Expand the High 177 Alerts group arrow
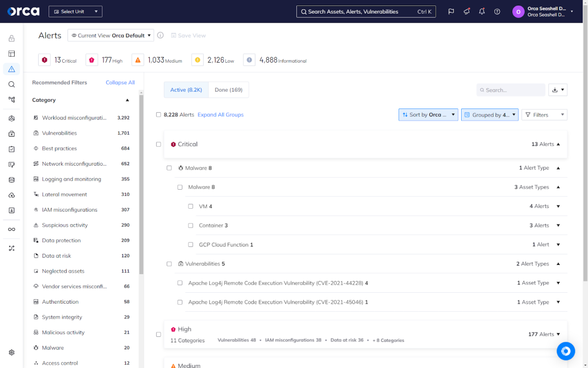This screenshot has width=588, height=368. click(x=559, y=334)
